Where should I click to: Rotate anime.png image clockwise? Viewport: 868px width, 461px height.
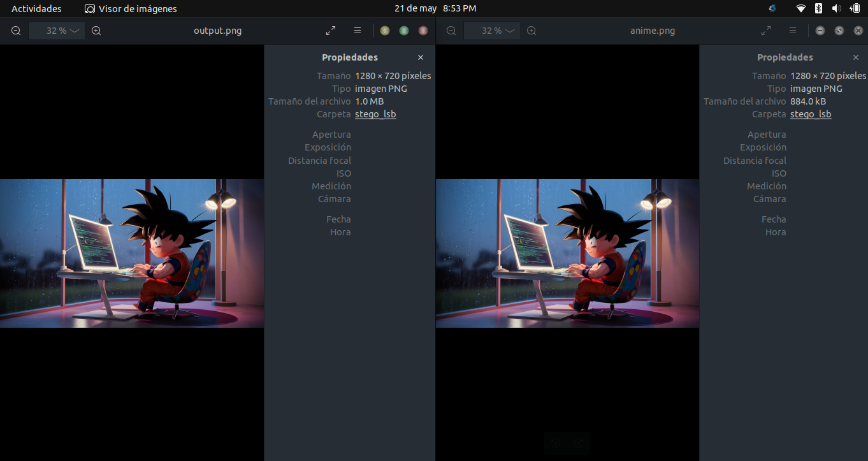point(579,443)
